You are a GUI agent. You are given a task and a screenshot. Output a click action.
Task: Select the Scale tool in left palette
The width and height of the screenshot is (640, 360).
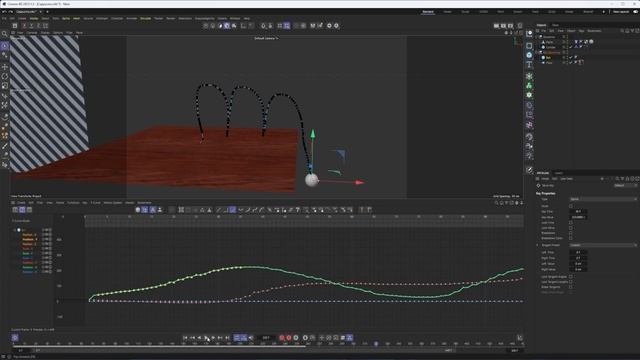tap(4, 86)
